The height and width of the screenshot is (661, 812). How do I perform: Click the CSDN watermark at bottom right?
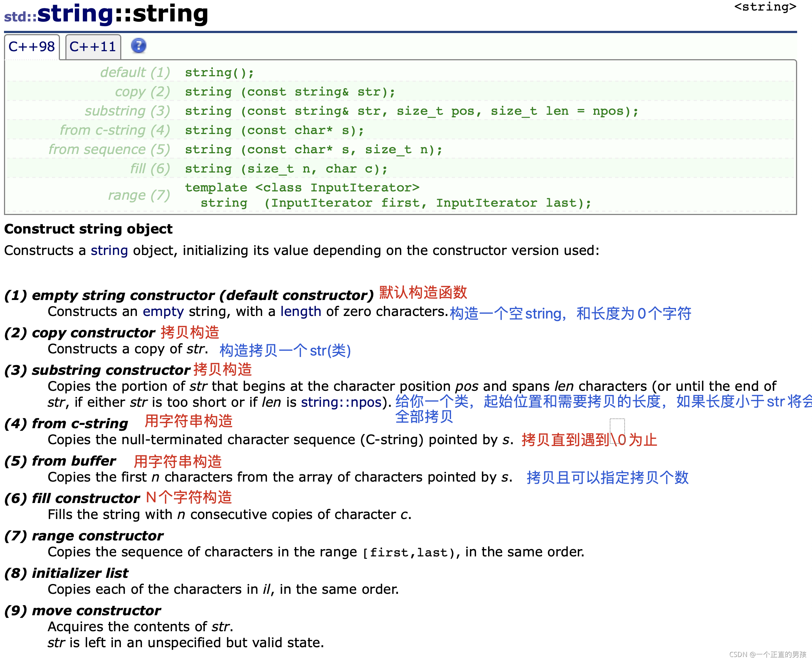click(x=767, y=654)
